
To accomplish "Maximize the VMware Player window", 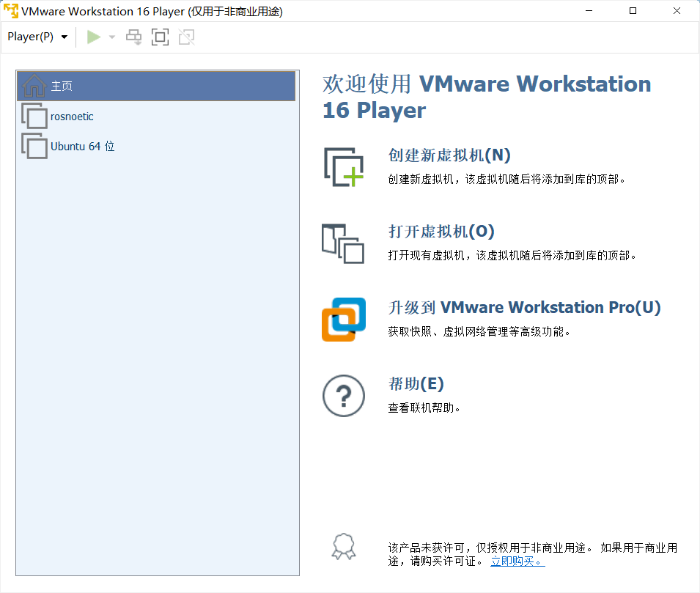I will point(633,11).
